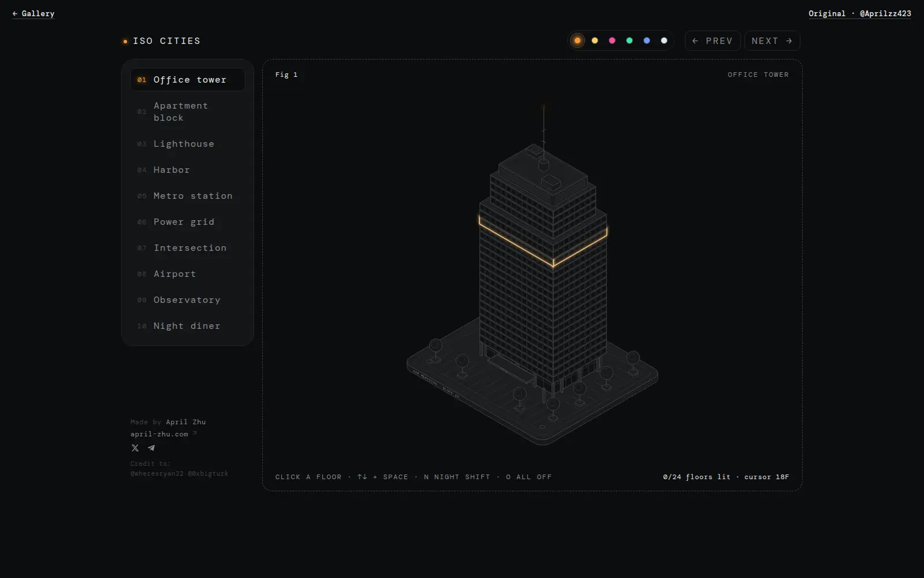
Task: Click the 'N NIGHT SHIFT' hint text
Action: pyautogui.click(x=457, y=477)
